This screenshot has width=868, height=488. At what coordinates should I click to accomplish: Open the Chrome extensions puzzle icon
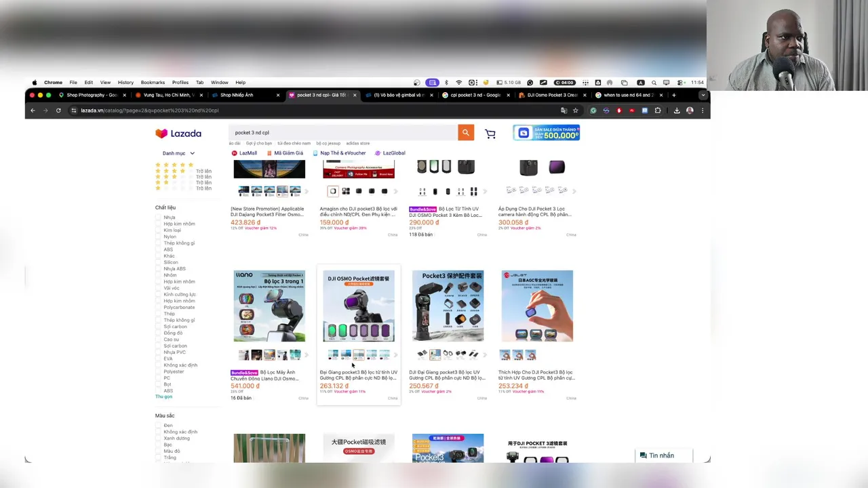click(x=657, y=110)
